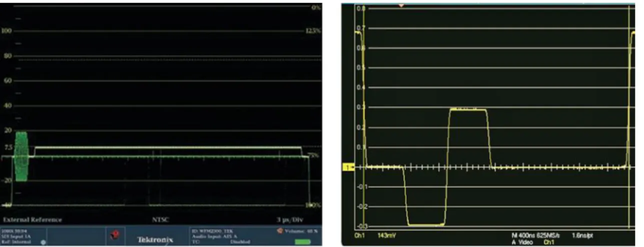The image size is (644, 247).
Task: Click the positive tri-level sync pulse top
Action: click(x=468, y=109)
